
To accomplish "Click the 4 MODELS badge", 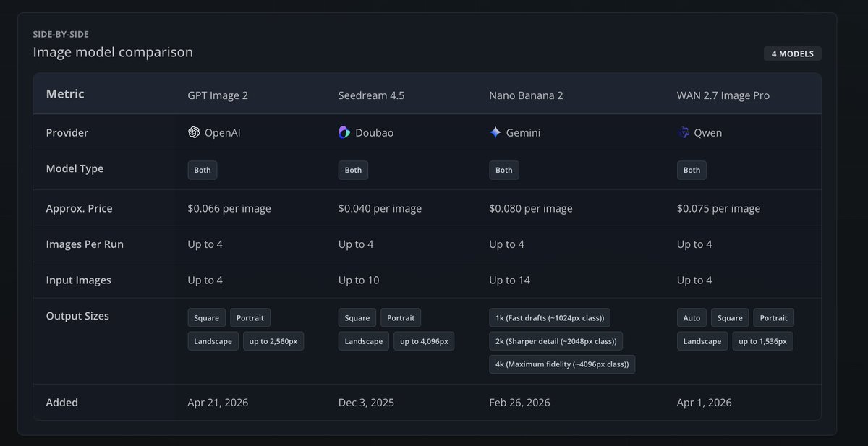I will click(x=793, y=53).
